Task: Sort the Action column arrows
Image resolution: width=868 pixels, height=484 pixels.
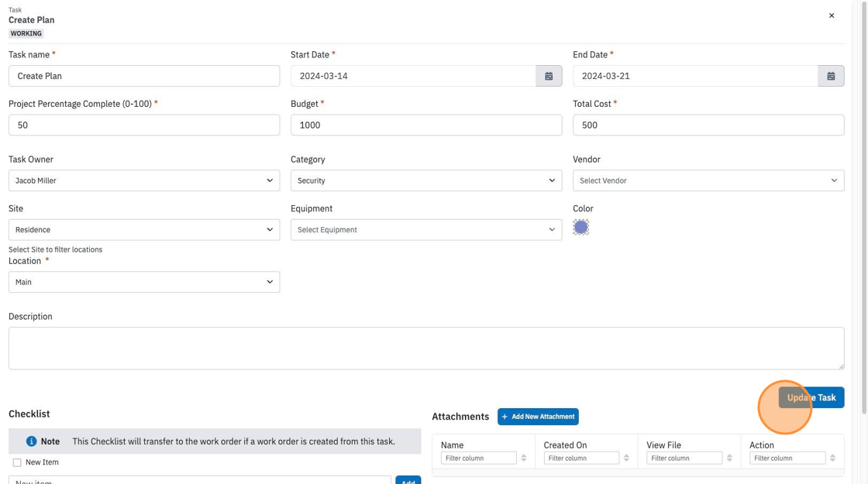Action: [x=832, y=458]
